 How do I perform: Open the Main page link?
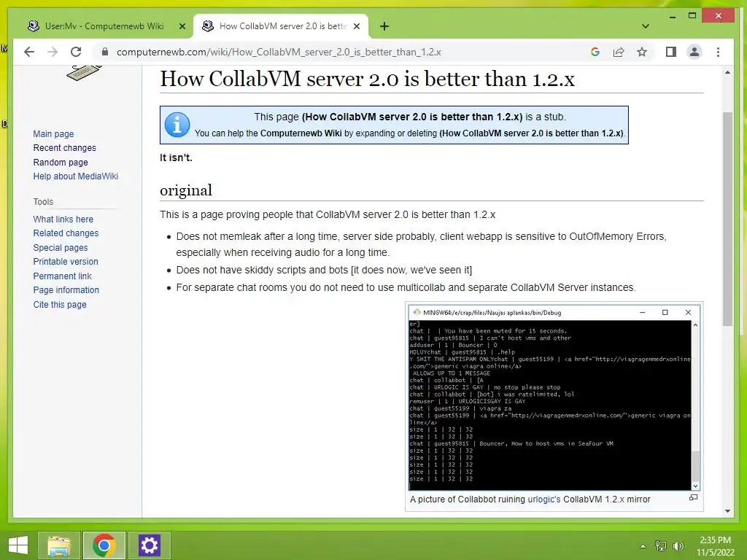pyautogui.click(x=53, y=134)
